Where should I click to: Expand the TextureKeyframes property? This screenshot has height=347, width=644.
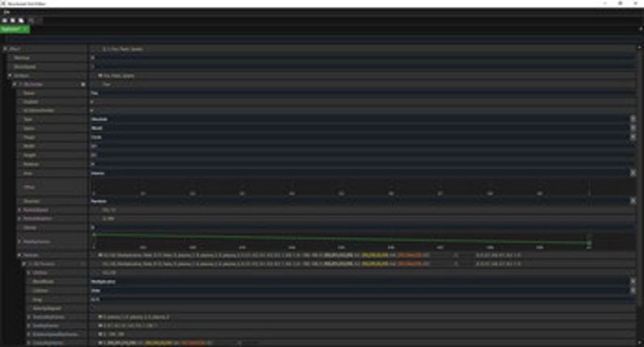click(29, 317)
